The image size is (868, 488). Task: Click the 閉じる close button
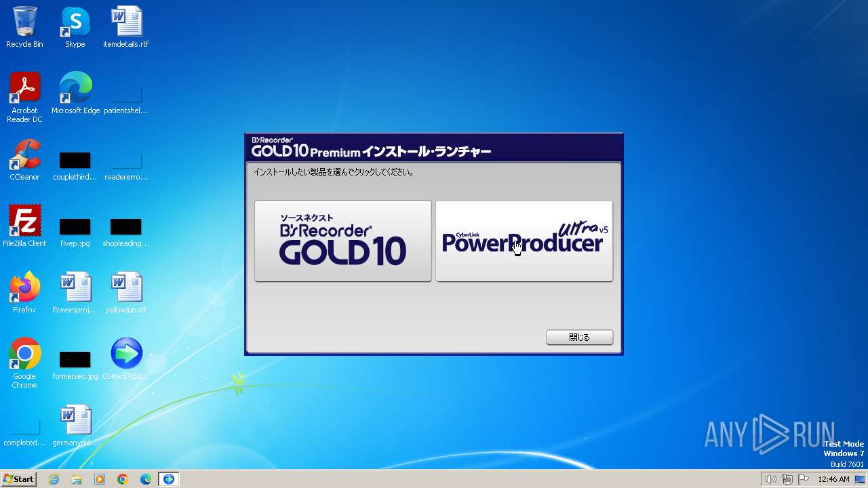click(x=580, y=337)
